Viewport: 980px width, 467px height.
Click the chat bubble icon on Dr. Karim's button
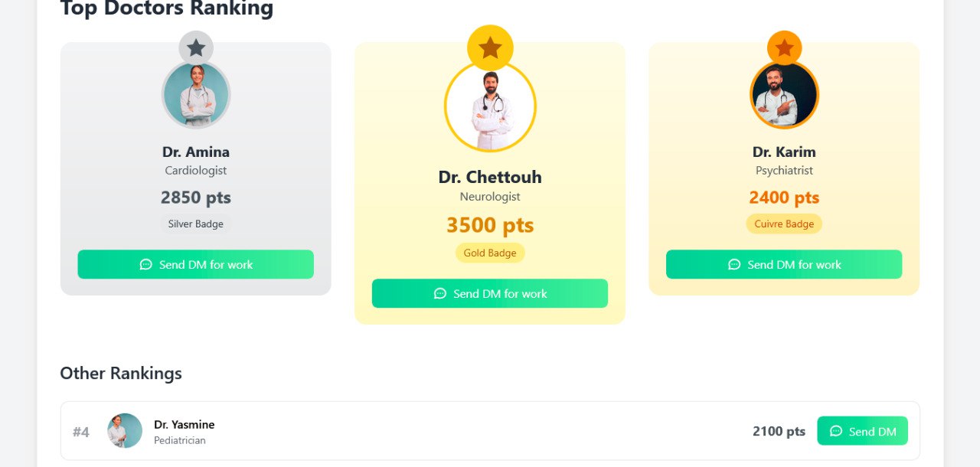734,264
